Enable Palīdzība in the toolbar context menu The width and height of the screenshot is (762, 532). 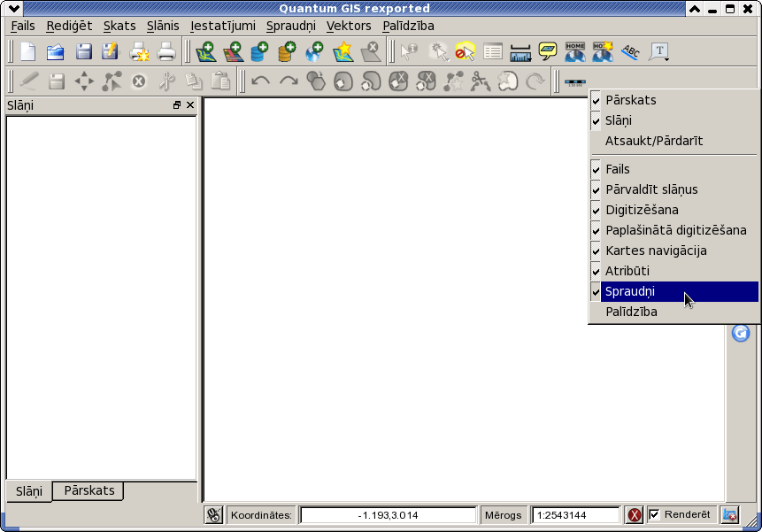674,312
